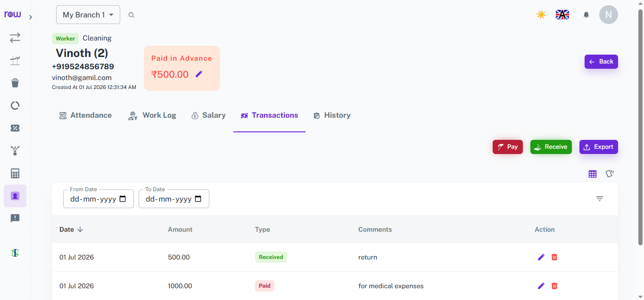Switch to card view layout
This screenshot has height=300, width=644.
[610, 174]
